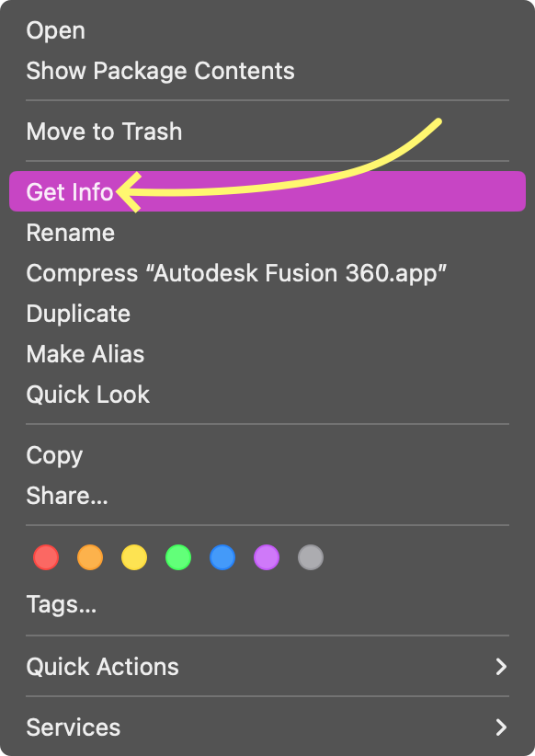Duplicate the Fusion 360 app
The width and height of the screenshot is (535, 756).
tap(78, 314)
